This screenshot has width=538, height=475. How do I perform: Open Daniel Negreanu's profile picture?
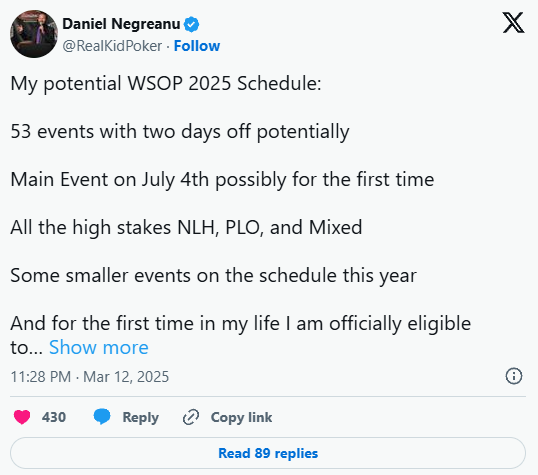pos(34,34)
